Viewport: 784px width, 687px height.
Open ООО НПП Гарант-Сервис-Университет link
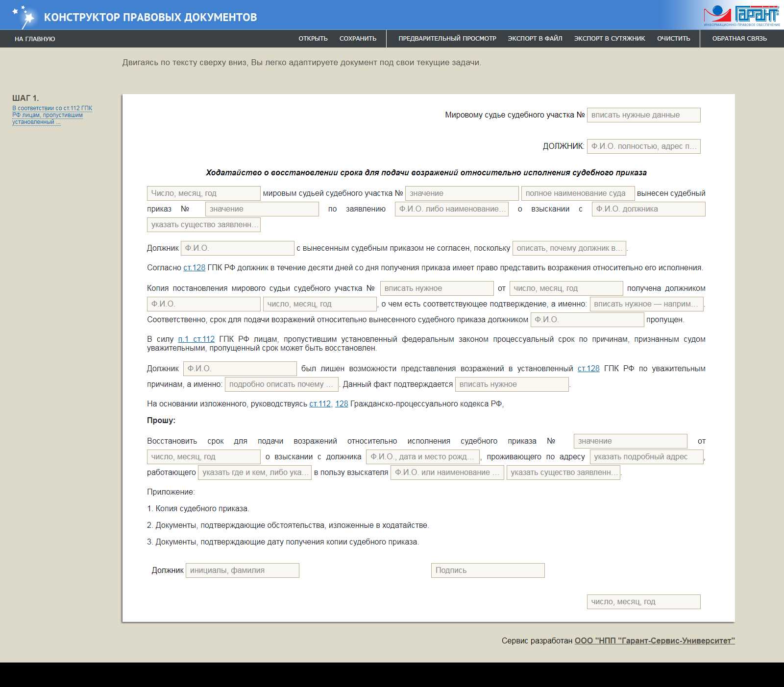tap(655, 640)
